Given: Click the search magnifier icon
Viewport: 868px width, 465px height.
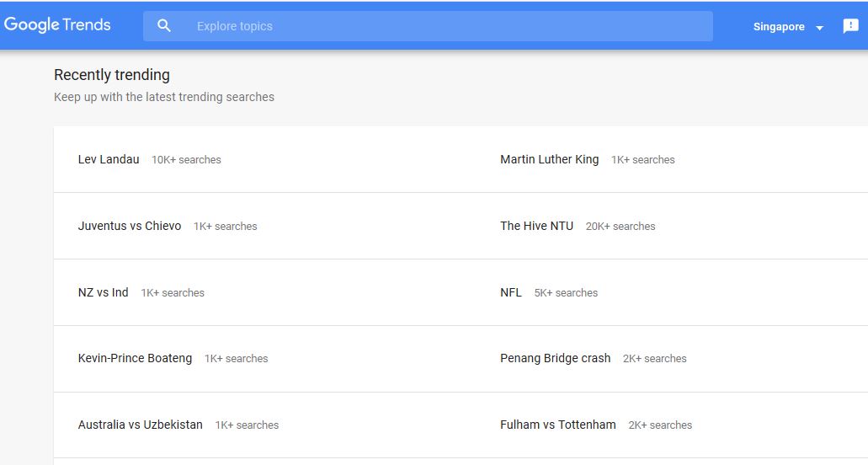Looking at the screenshot, I should [164, 25].
